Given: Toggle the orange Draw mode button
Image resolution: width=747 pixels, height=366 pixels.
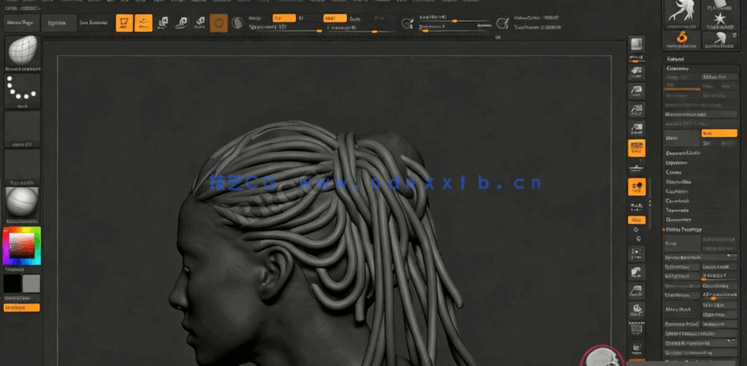Looking at the screenshot, I should [x=143, y=22].
